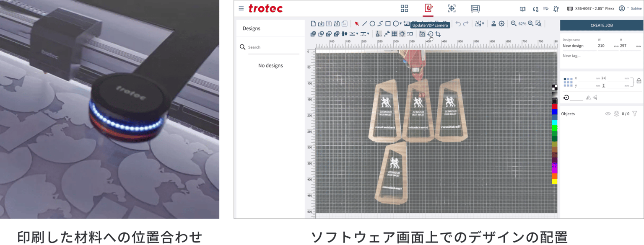Select the crop tool
Viewport: 644px width, 245px height.
click(x=438, y=34)
